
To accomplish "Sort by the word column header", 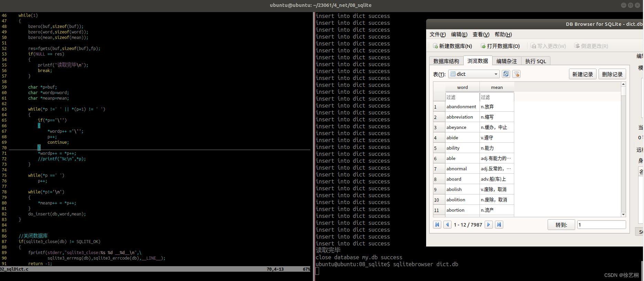I will tap(462, 87).
